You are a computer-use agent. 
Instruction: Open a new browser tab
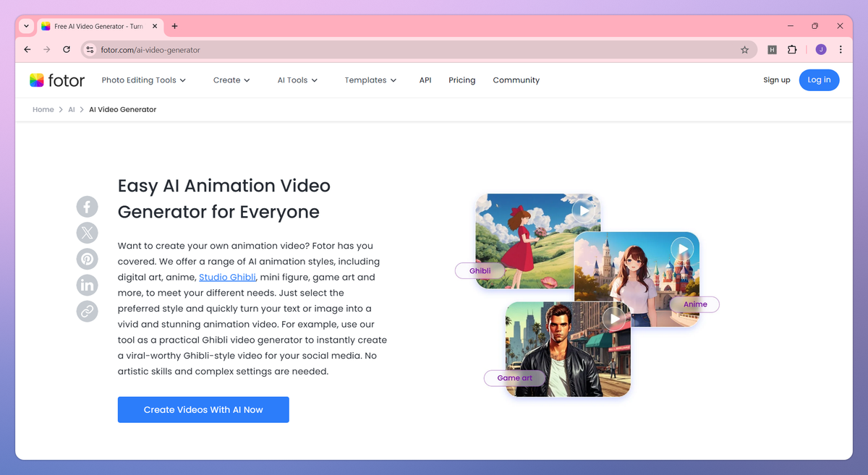pos(174,26)
